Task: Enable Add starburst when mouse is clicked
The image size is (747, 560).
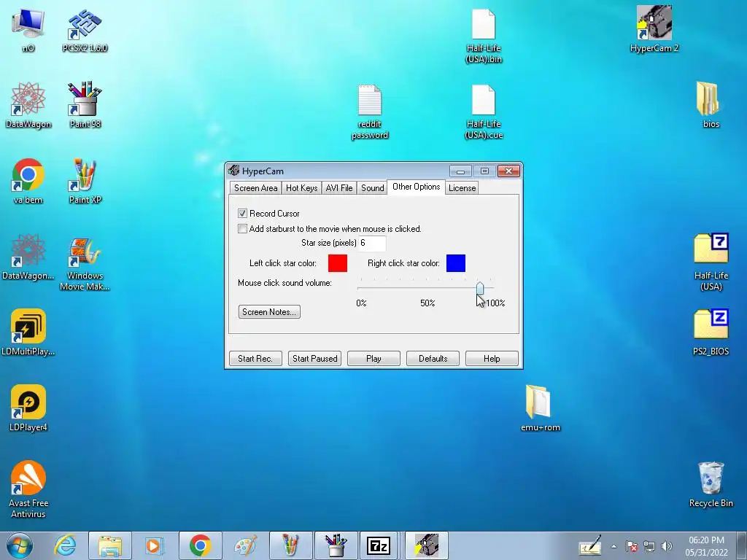Action: 242,228
